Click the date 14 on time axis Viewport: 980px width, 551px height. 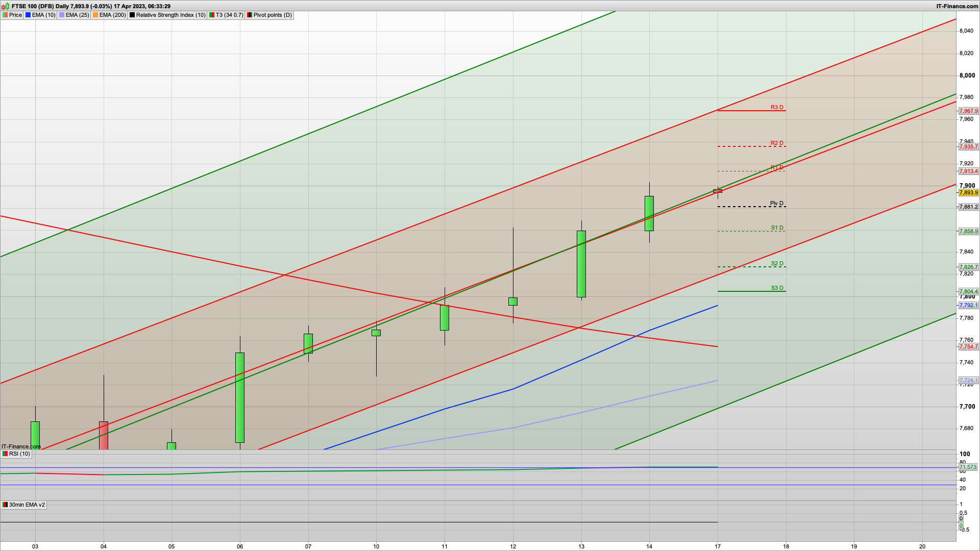tap(649, 546)
